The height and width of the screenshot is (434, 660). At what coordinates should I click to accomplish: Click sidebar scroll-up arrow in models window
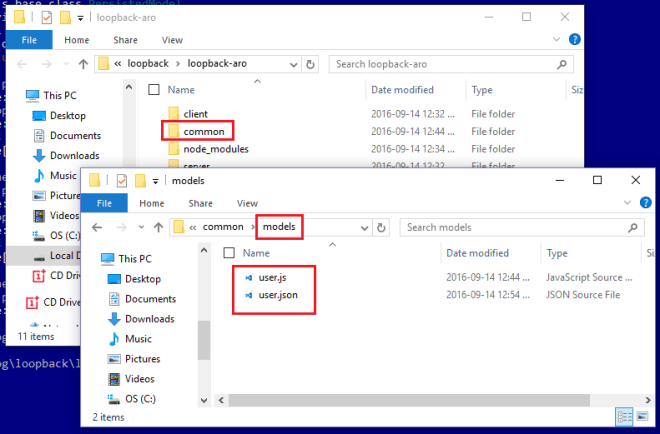[204, 251]
